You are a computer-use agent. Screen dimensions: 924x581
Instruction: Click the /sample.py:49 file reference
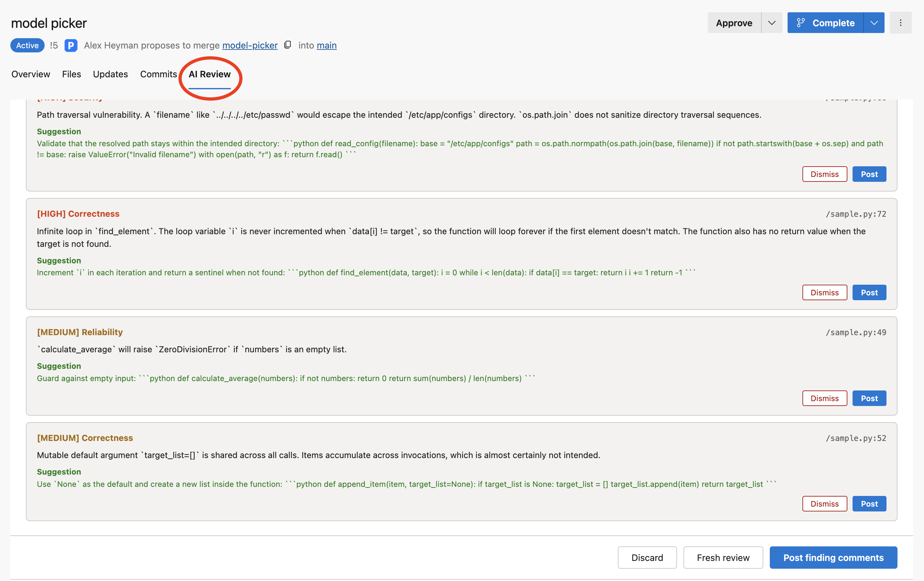(x=856, y=332)
